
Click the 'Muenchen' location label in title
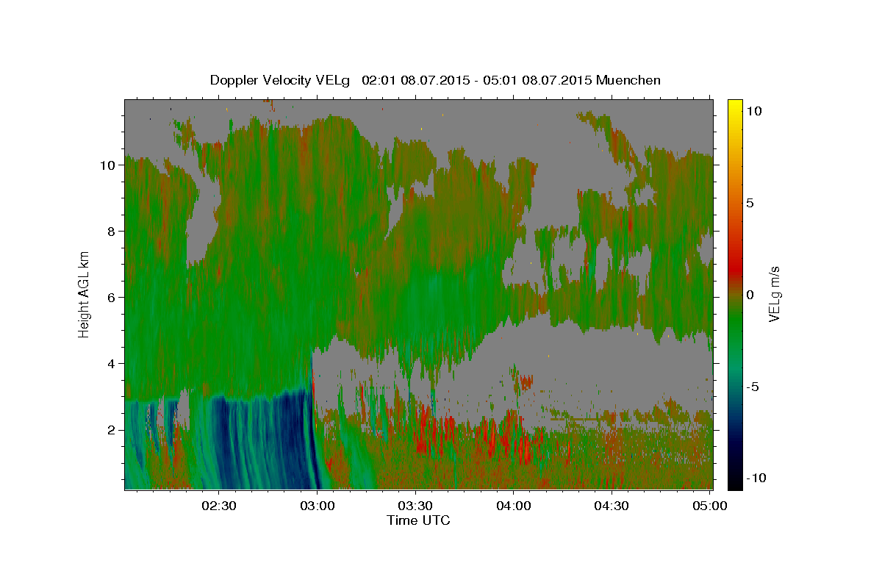(629, 80)
